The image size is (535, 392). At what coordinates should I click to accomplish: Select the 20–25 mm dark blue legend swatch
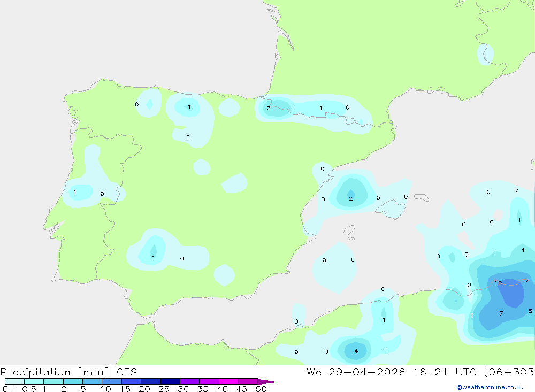pos(150,381)
